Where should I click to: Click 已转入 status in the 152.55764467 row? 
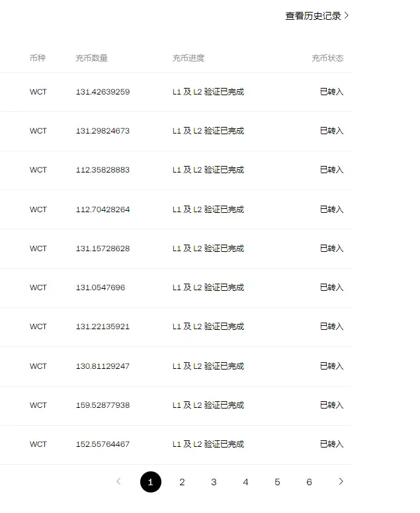pyautogui.click(x=331, y=444)
